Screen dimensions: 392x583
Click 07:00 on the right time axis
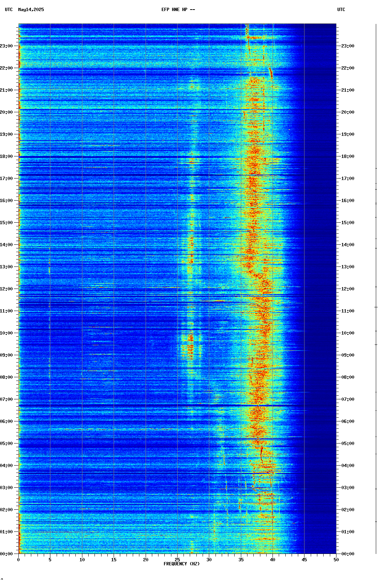point(348,399)
